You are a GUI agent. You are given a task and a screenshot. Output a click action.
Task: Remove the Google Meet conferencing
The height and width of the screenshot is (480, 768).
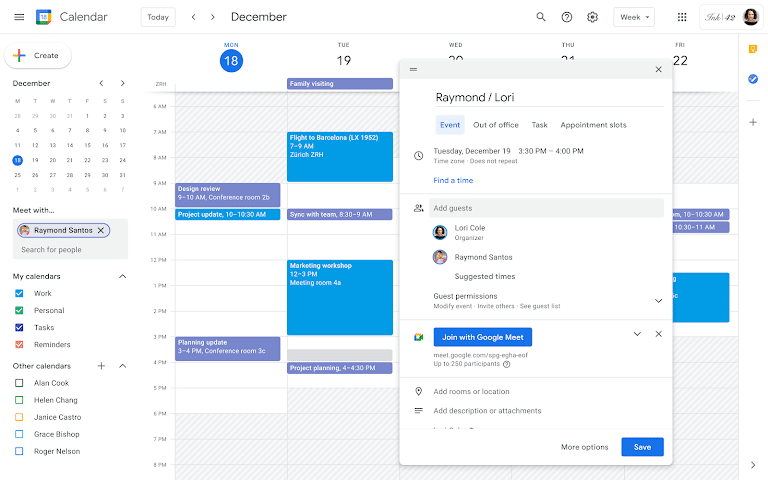coord(658,334)
